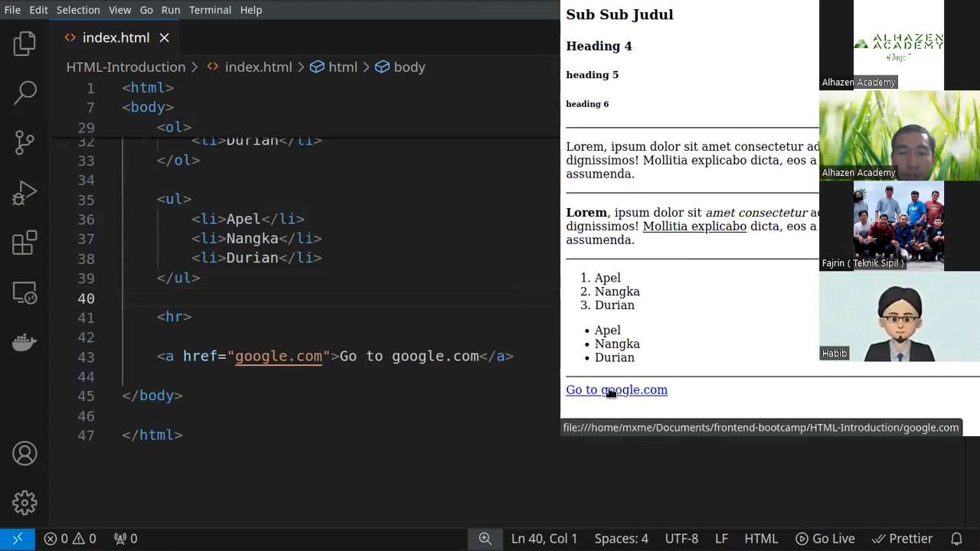This screenshot has width=980, height=551.
Task: Start the Go Live server
Action: click(x=824, y=539)
